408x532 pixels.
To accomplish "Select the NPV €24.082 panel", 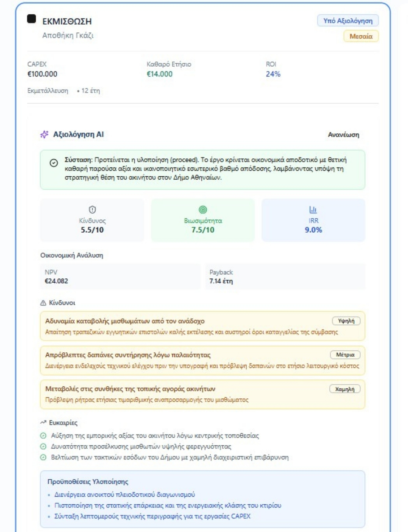I will [120, 276].
